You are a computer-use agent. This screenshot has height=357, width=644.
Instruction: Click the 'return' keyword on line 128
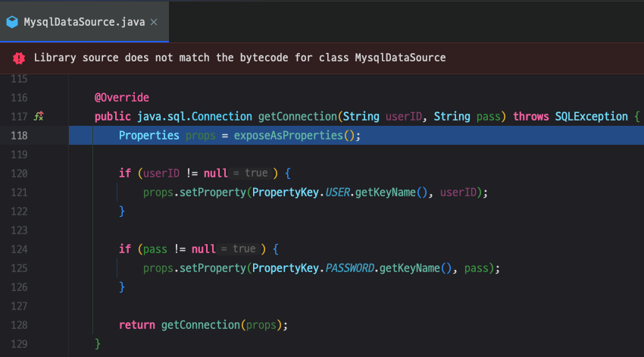click(x=137, y=325)
